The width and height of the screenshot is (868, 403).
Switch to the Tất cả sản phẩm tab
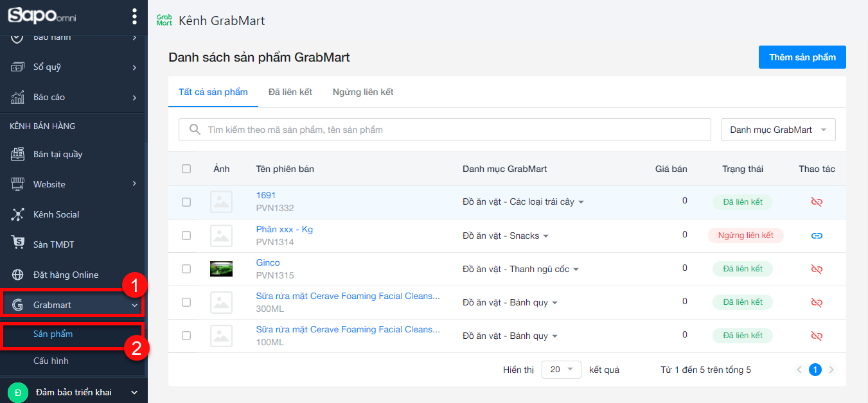pyautogui.click(x=213, y=92)
